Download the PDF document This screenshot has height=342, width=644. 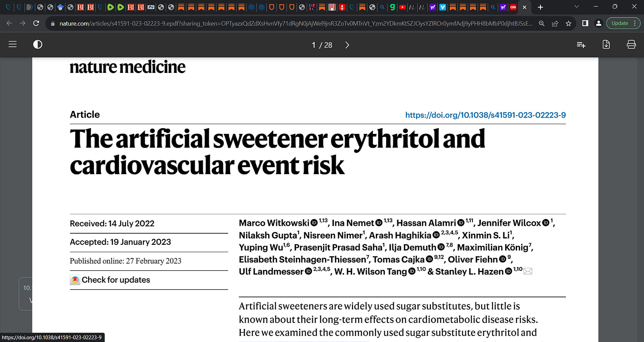pyautogui.click(x=606, y=45)
